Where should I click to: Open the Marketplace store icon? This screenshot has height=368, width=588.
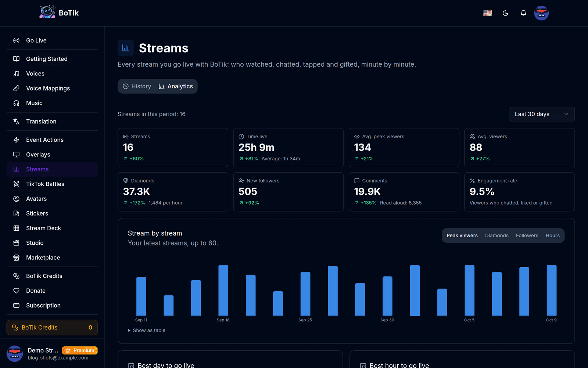point(16,258)
